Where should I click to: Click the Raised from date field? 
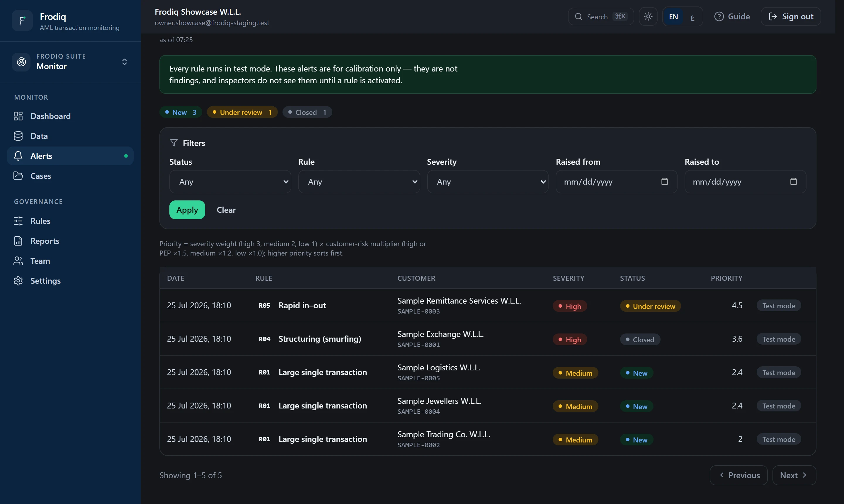pos(616,182)
